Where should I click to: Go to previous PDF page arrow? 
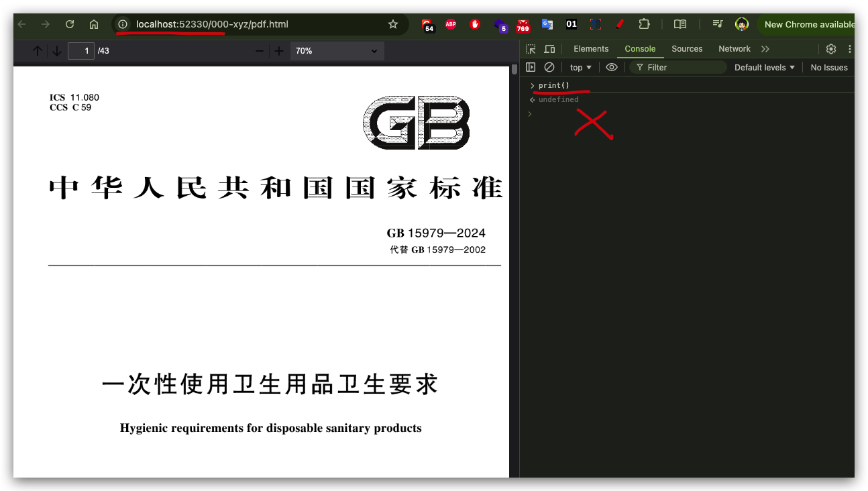click(x=38, y=51)
